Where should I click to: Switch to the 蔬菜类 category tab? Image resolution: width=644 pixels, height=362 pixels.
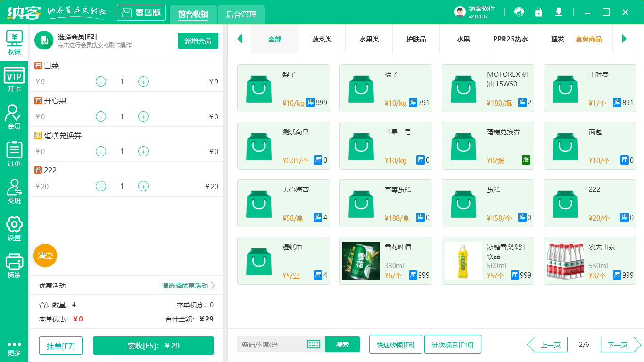tap(322, 39)
